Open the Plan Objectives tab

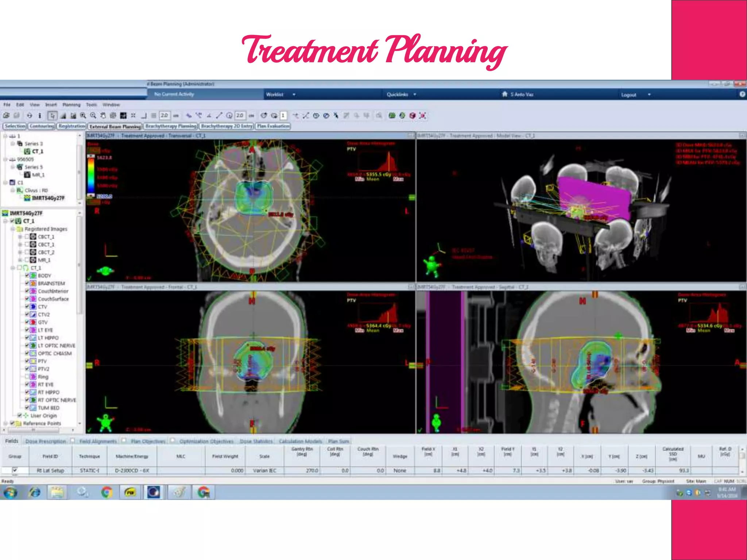click(x=148, y=441)
